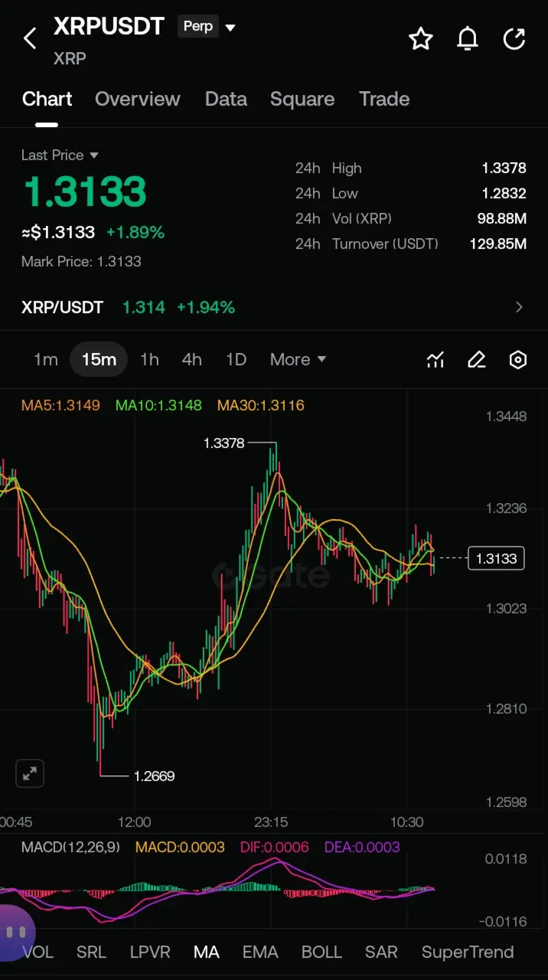Select the 1m timeframe

pos(46,360)
